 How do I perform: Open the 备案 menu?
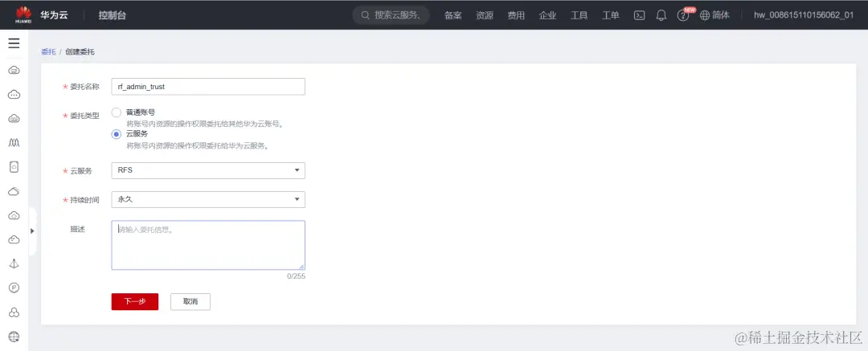coord(452,15)
